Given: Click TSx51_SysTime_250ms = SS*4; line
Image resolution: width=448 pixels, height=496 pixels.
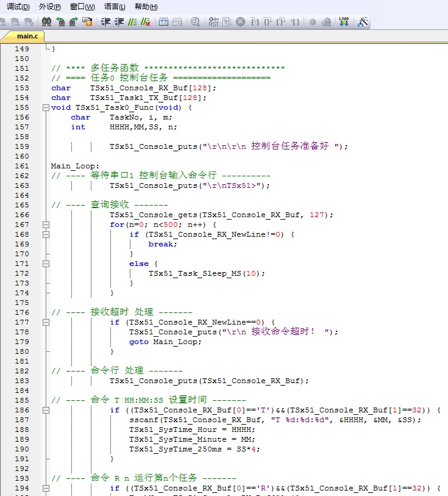Looking at the screenshot, I should (194, 449).
